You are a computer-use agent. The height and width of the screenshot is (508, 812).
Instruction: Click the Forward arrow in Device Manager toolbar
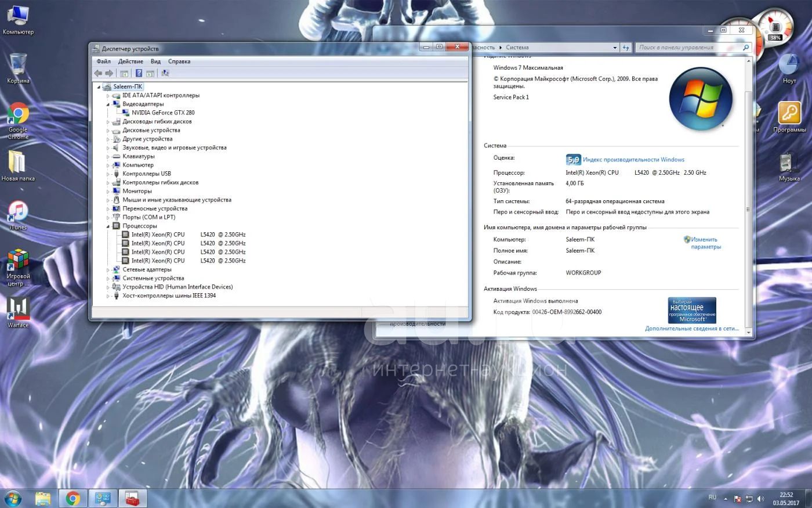pyautogui.click(x=109, y=73)
